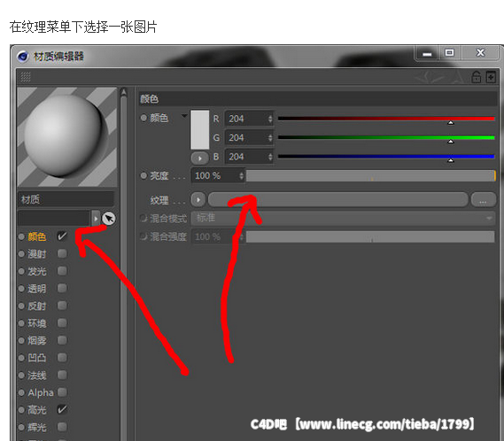The height and width of the screenshot is (441, 504).
Task: Select the 漫射 channel label
Action: click(x=37, y=254)
